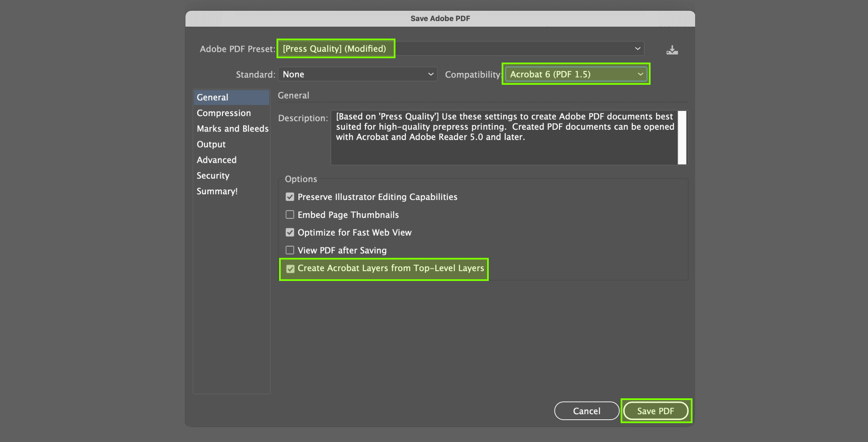Go to the Output section
Image resolution: width=868 pixels, height=442 pixels.
tap(231, 144)
